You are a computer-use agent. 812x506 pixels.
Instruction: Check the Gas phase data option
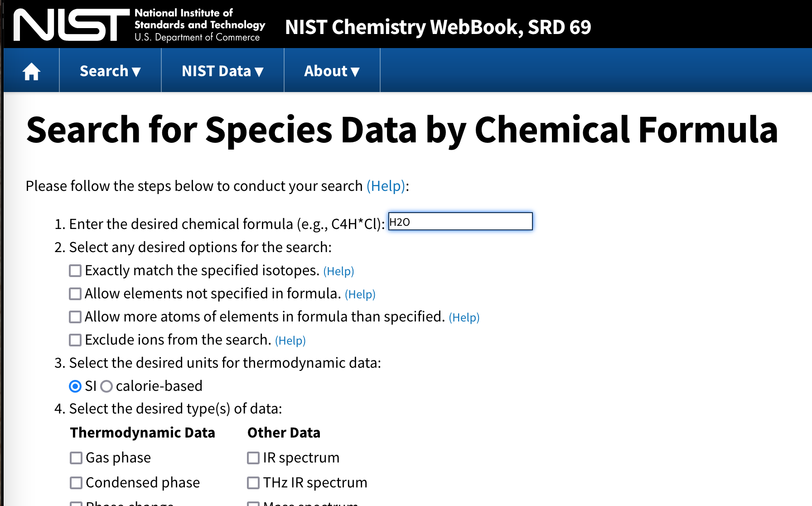click(76, 458)
